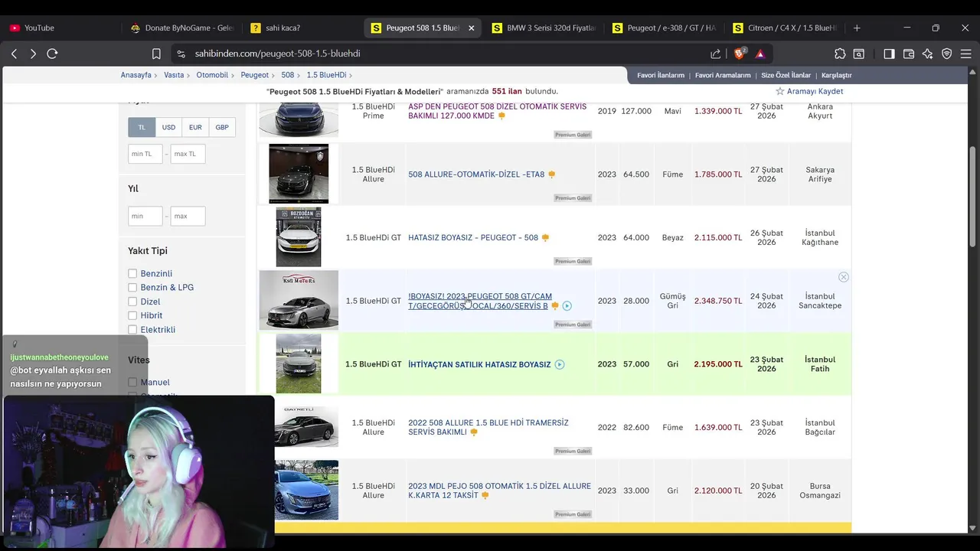Image resolution: width=980 pixels, height=551 pixels.
Task: Open Vasıta breadcrumb link
Action: [x=174, y=75]
